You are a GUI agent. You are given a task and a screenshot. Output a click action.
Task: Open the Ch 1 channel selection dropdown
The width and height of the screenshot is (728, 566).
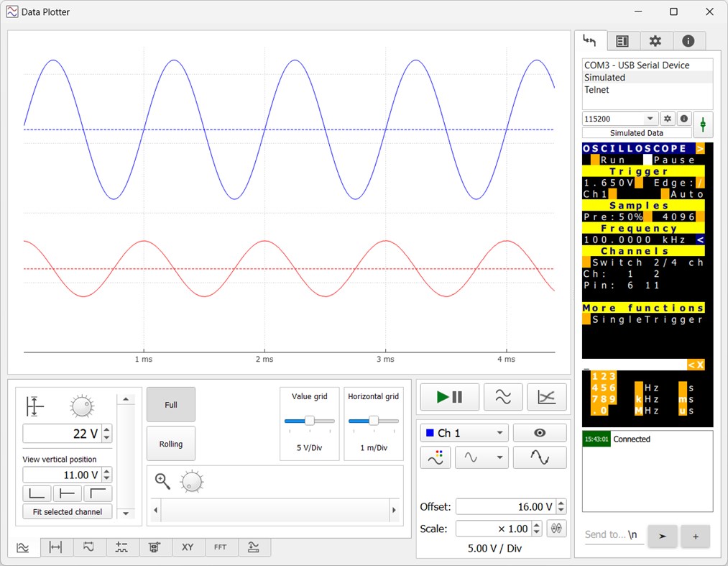tap(464, 432)
